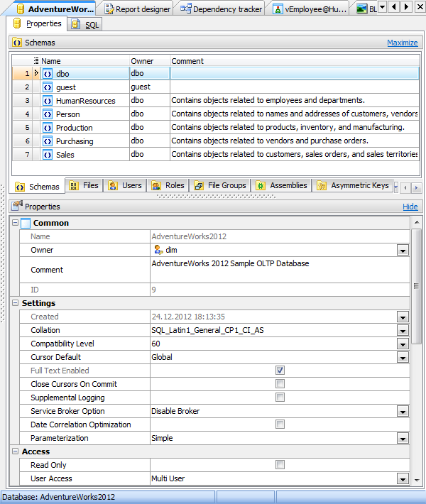Click the Hide link in Properties
The width and height of the screenshot is (426, 504).
(410, 207)
